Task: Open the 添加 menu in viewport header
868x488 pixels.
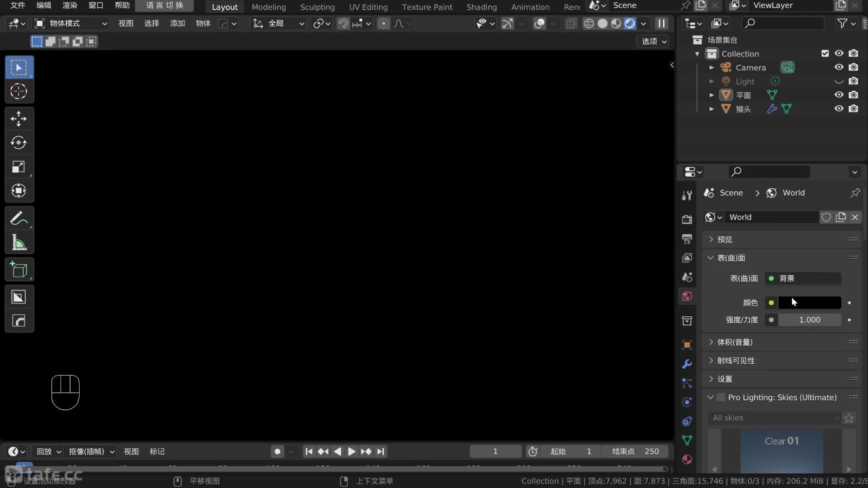Action: (x=177, y=23)
